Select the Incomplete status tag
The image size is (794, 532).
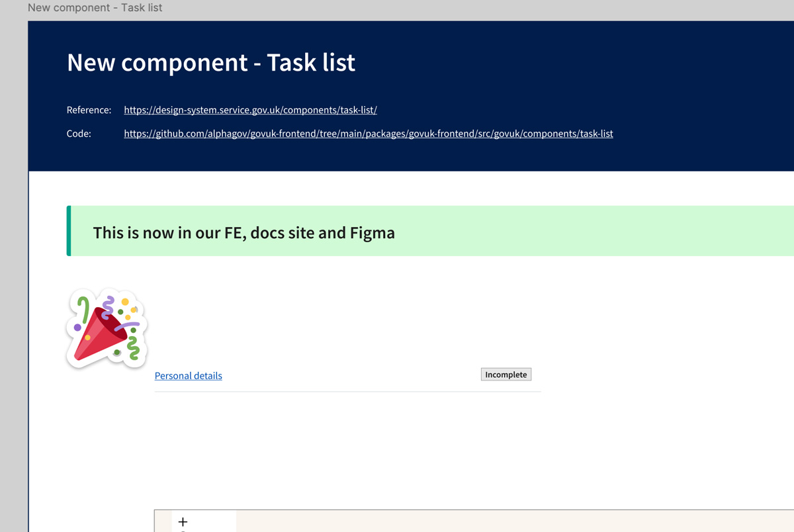506,375
